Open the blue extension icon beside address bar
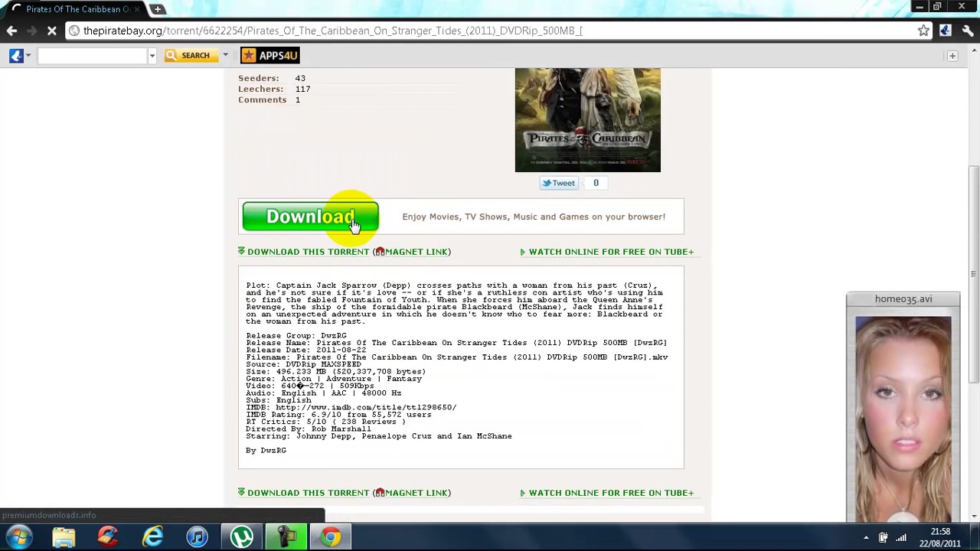The width and height of the screenshot is (980, 551). click(946, 31)
